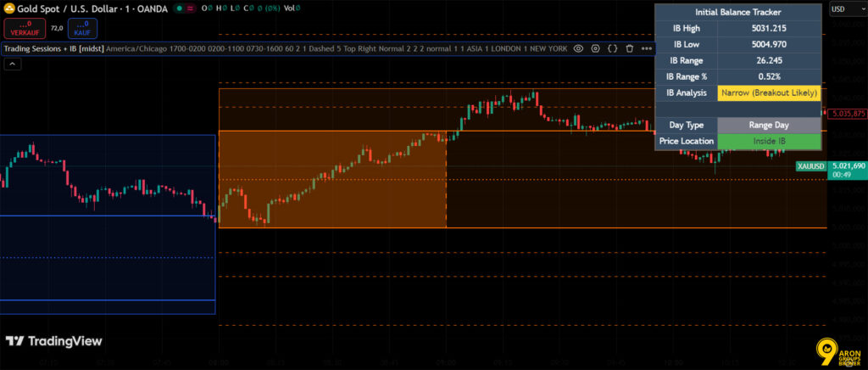This screenshot has width=868, height=370.
Task: Click the IB Analysis label cell
Action: coord(687,93)
